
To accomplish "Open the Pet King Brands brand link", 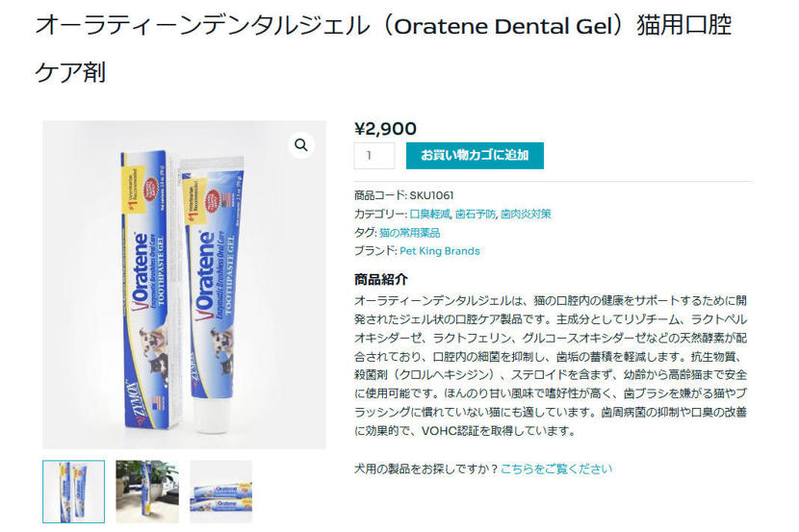I will coord(439,251).
